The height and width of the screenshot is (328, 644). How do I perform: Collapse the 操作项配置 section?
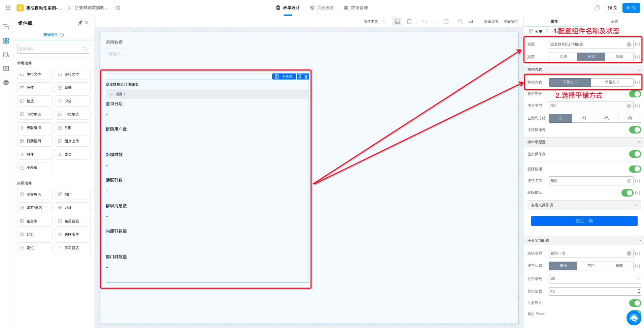[x=639, y=142]
